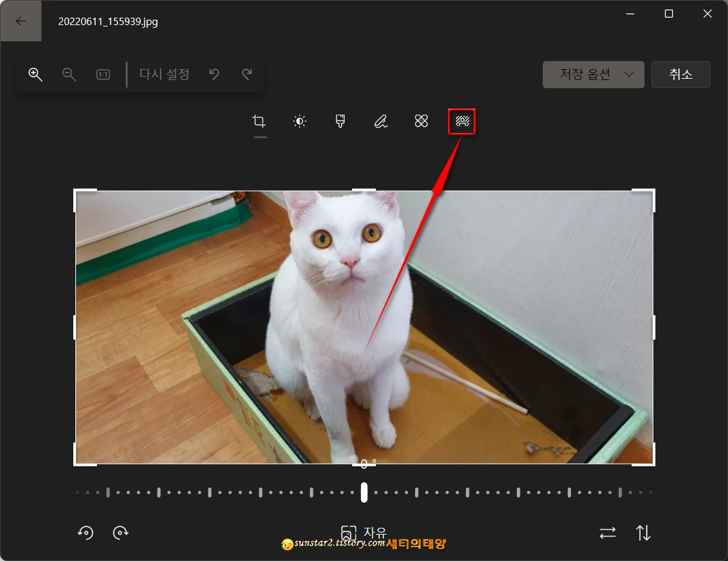Select the Crop tool
The height and width of the screenshot is (561, 728).
point(258,121)
